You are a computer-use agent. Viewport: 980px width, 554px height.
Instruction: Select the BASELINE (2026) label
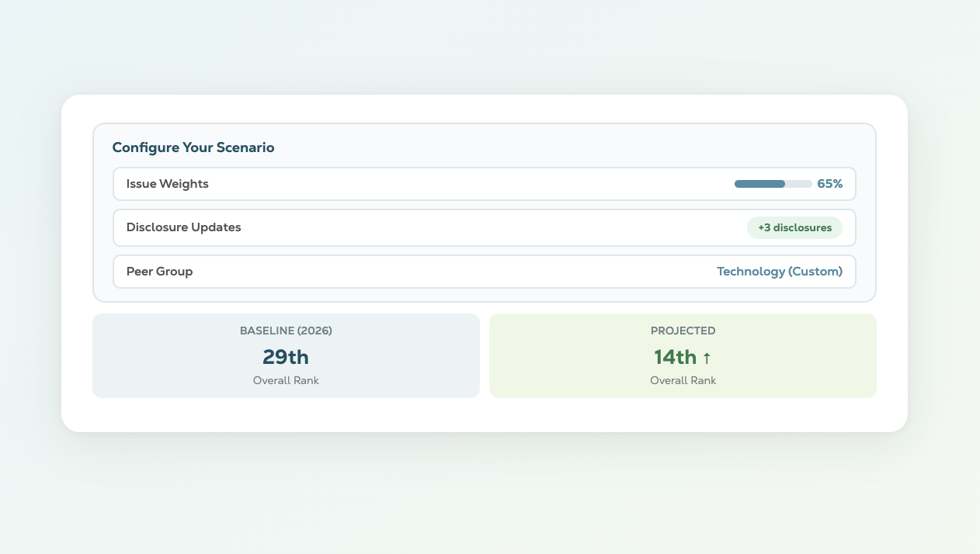click(x=286, y=331)
